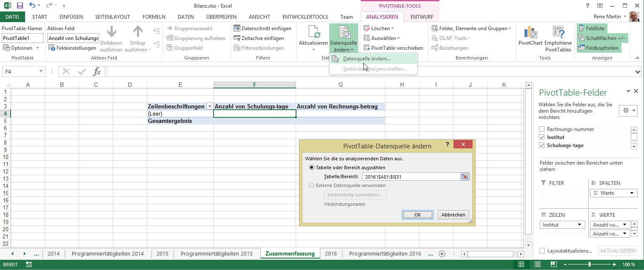Close the PivotTable-Felder pane
Image resolution: width=644 pixels, height=270 pixels.
(x=636, y=91)
